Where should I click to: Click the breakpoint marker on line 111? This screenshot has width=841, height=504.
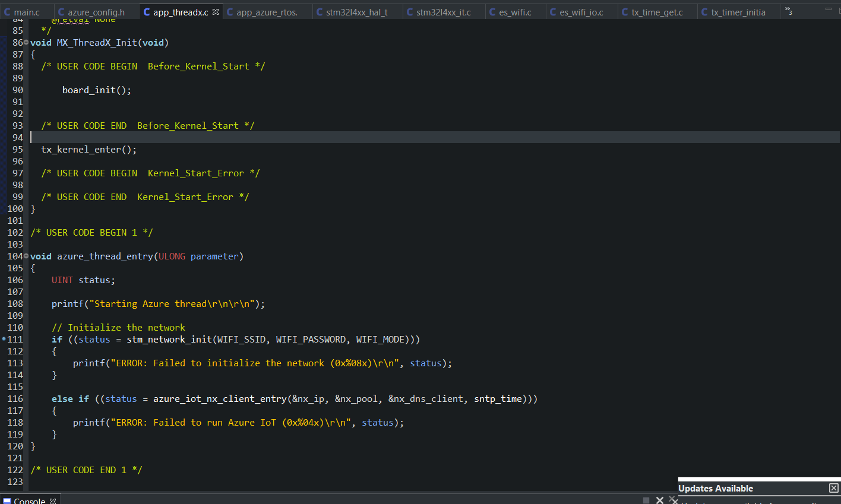[x=4, y=339]
